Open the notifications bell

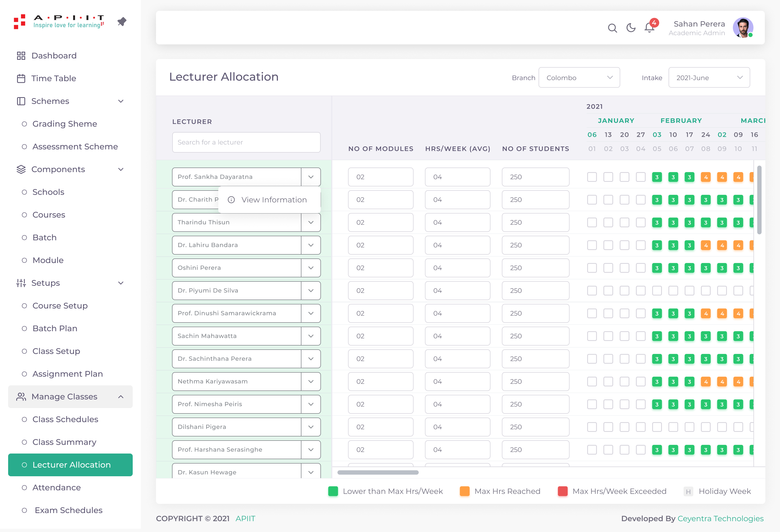(649, 28)
